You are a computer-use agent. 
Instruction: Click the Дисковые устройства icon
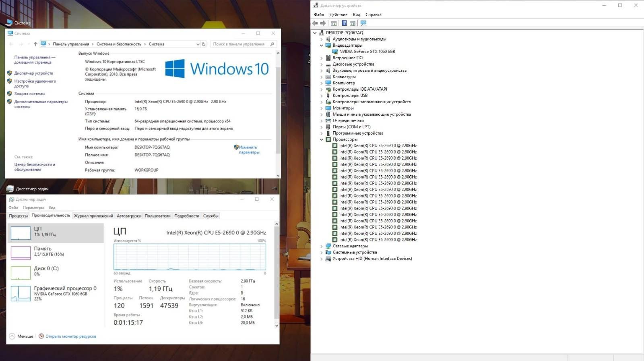[x=328, y=64]
